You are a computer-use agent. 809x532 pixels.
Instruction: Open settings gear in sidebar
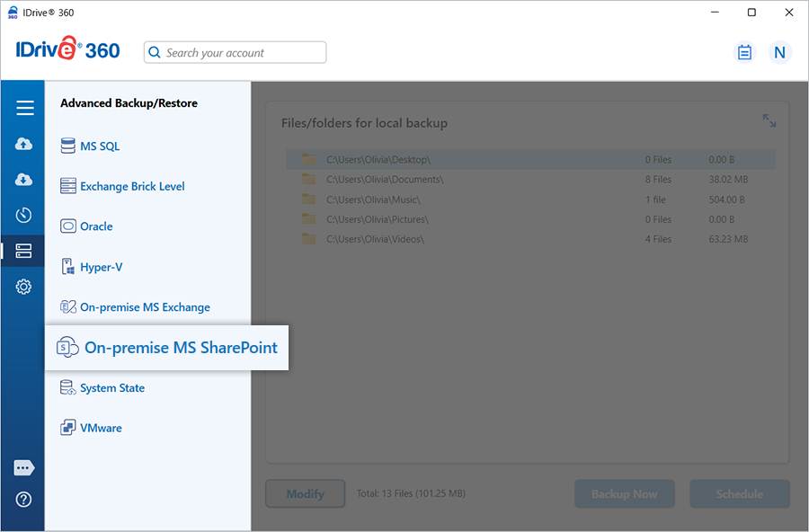coord(24,287)
